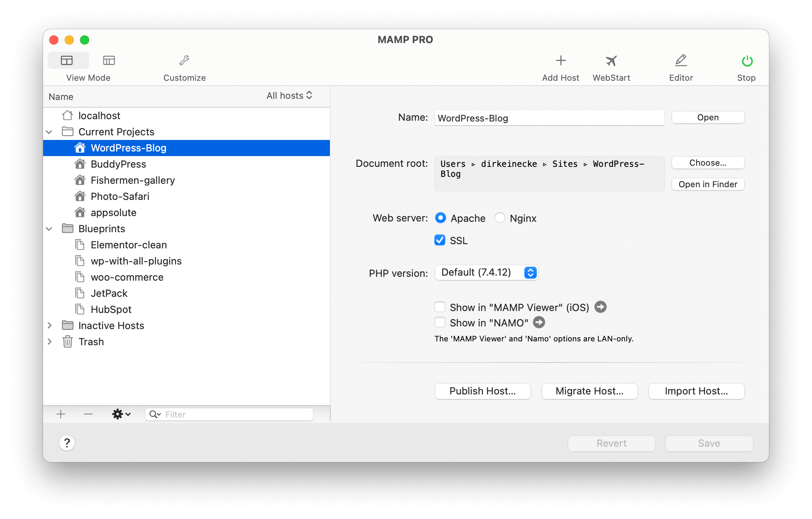Click the Add Host plus icon
Viewport: 812px width, 519px height.
[561, 60]
